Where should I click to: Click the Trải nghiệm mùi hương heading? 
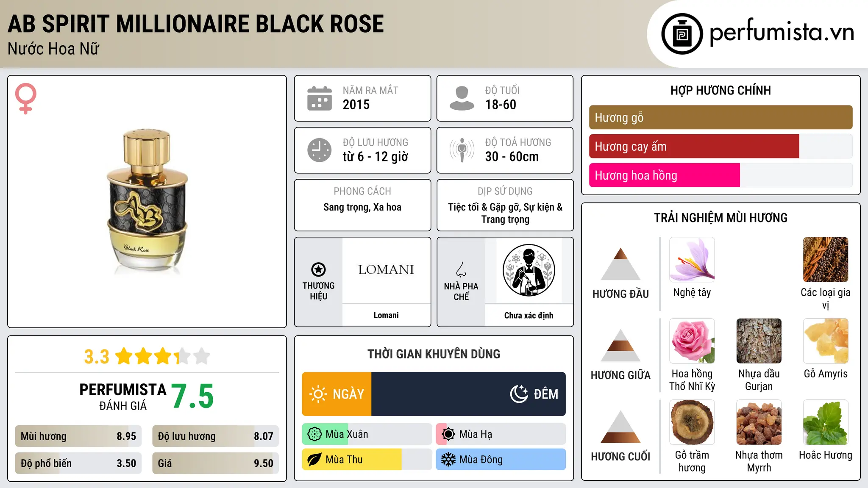(721, 218)
